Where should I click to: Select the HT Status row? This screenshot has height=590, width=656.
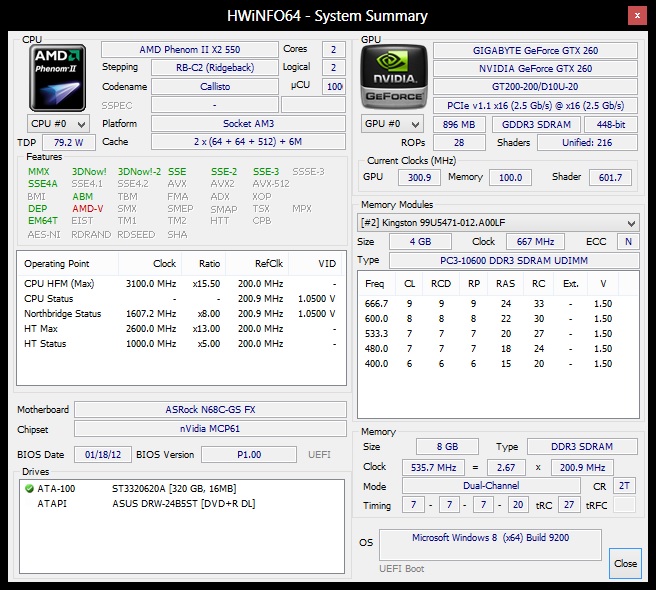click(x=180, y=344)
